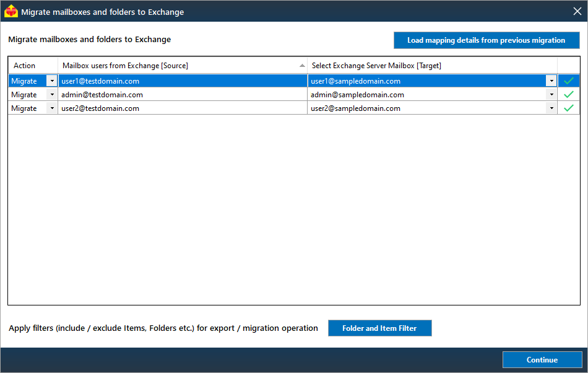This screenshot has width=588, height=373.
Task: Click Migrate text in admin row
Action: [24, 95]
